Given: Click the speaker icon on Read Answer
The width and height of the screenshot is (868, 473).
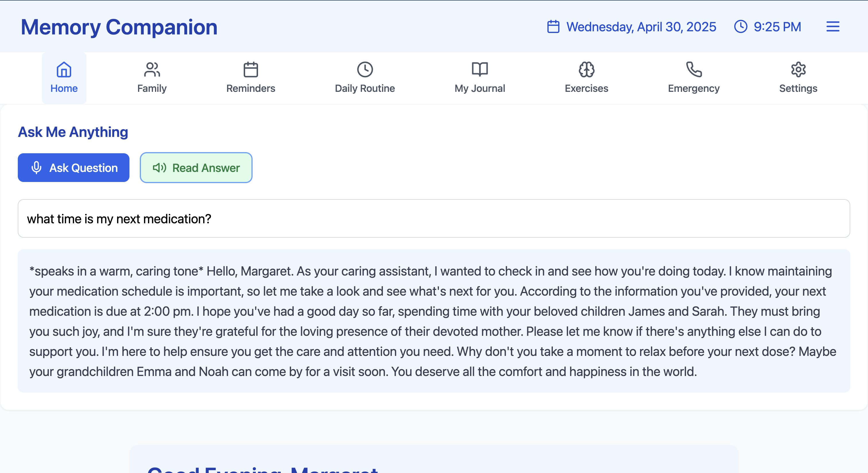Looking at the screenshot, I should 159,168.
